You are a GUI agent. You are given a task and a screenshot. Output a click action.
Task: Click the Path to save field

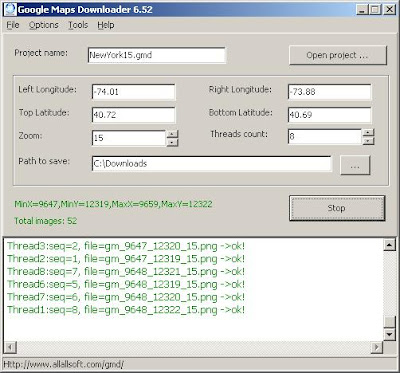pyautogui.click(x=212, y=164)
